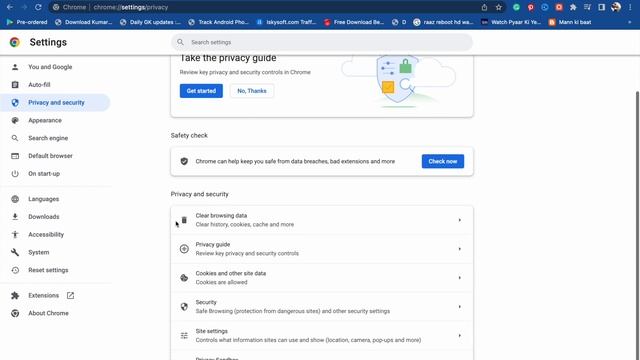Click the Security globe shield icon
Viewport: 640px width, 360px height.
pyautogui.click(x=184, y=307)
